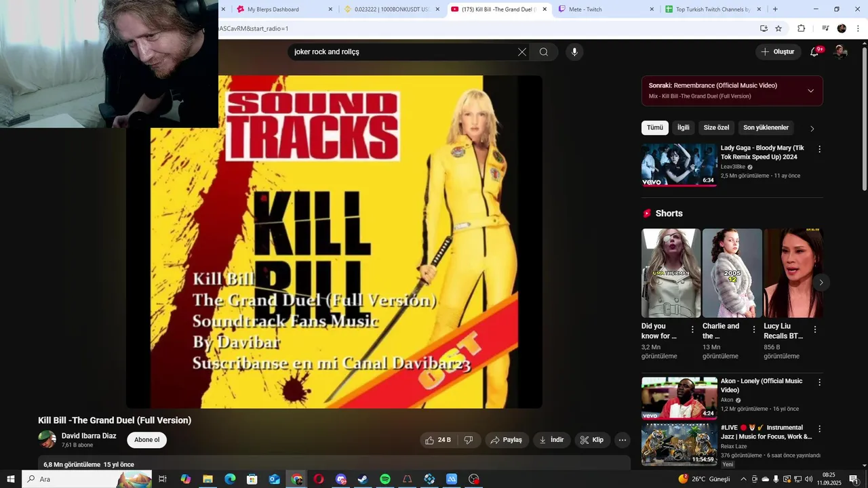Select the Tümü filter chip
This screenshot has height=488, width=868.
point(655,127)
